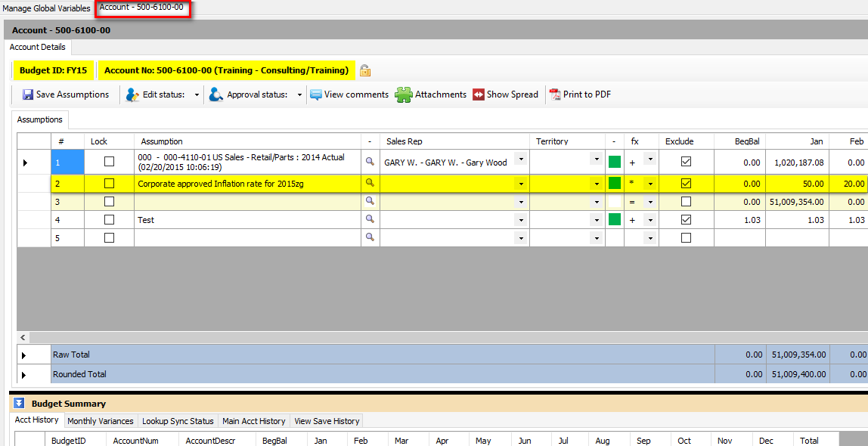Click the green color swatch in the Inflation row
868x446 pixels.
[615, 183]
